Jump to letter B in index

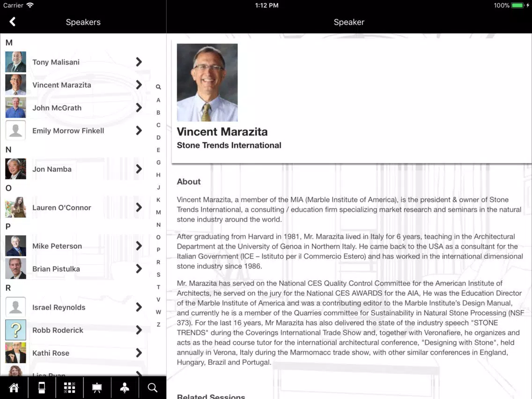point(158,113)
